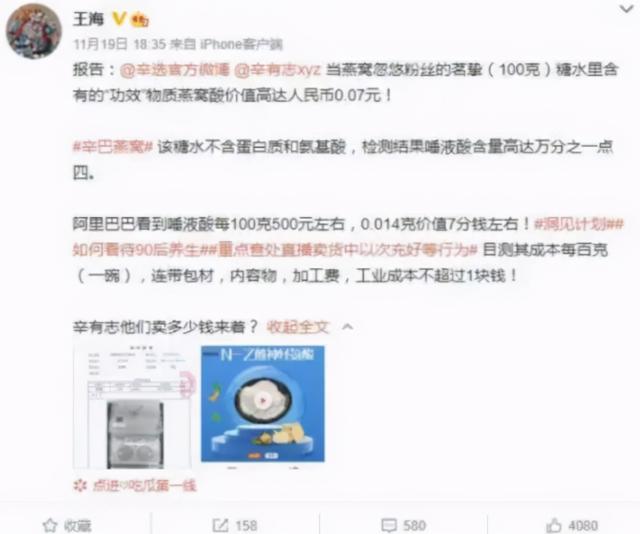Open the @辛选官方微博 mention

pyautogui.click(x=175, y=69)
